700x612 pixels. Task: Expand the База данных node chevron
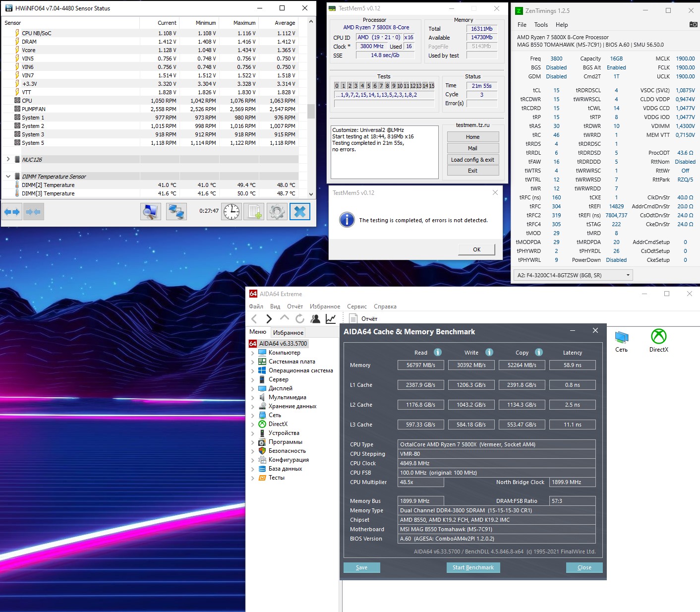pyautogui.click(x=253, y=469)
